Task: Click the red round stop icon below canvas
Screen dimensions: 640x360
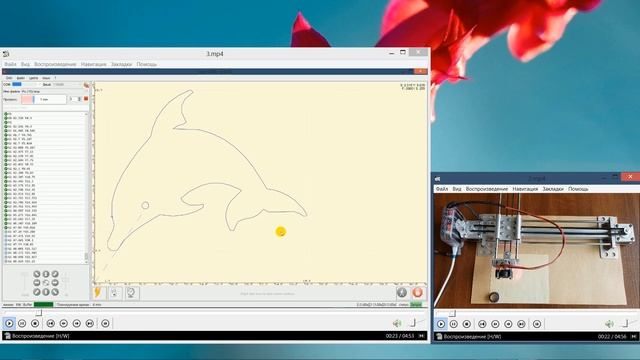Action: point(417,292)
